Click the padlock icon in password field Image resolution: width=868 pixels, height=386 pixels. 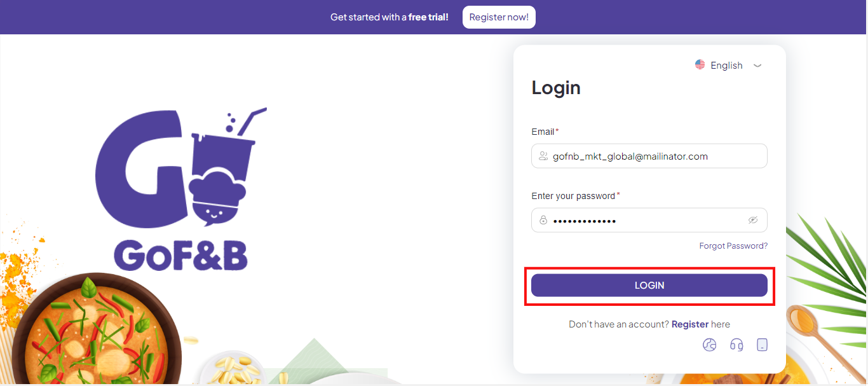pos(543,220)
